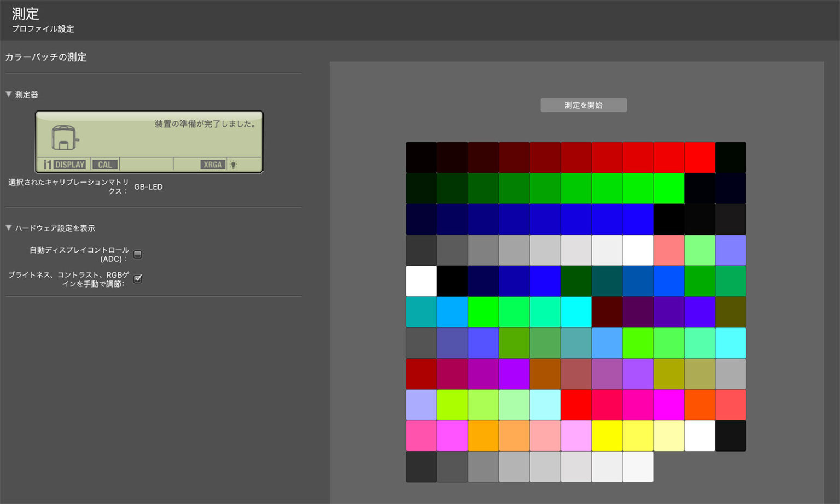Select the dark olive color patch
Screen dimensions: 840x504
click(x=730, y=312)
